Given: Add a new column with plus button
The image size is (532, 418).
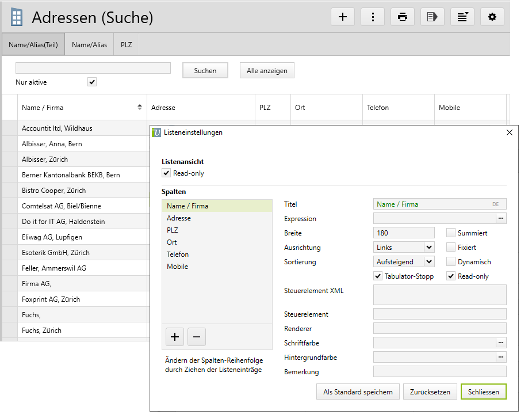Looking at the screenshot, I should coord(175,337).
